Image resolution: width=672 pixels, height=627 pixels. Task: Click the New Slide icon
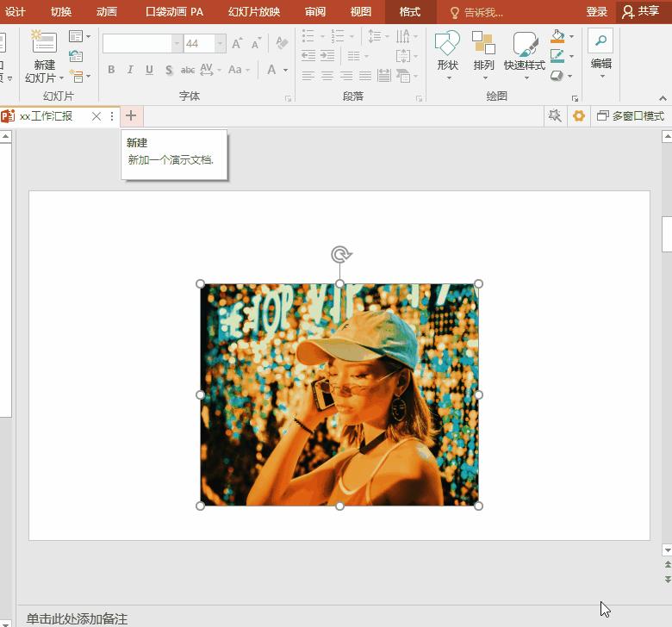(x=44, y=41)
